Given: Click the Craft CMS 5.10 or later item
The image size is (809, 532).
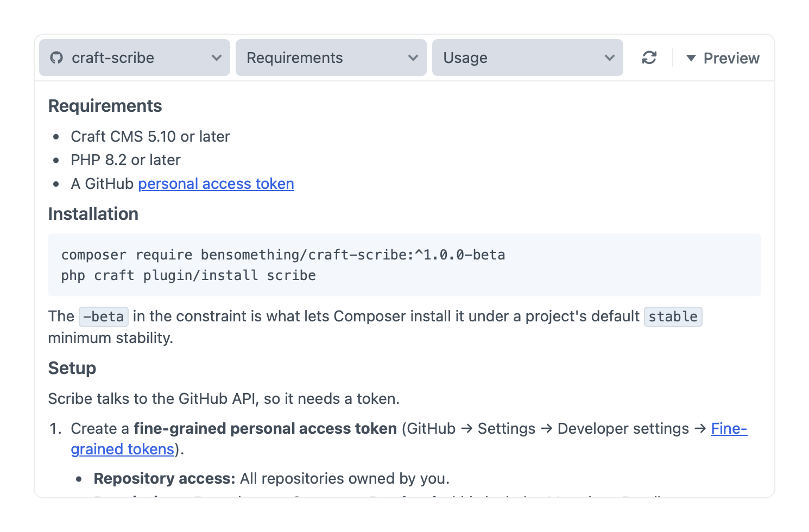Looking at the screenshot, I should point(150,136).
